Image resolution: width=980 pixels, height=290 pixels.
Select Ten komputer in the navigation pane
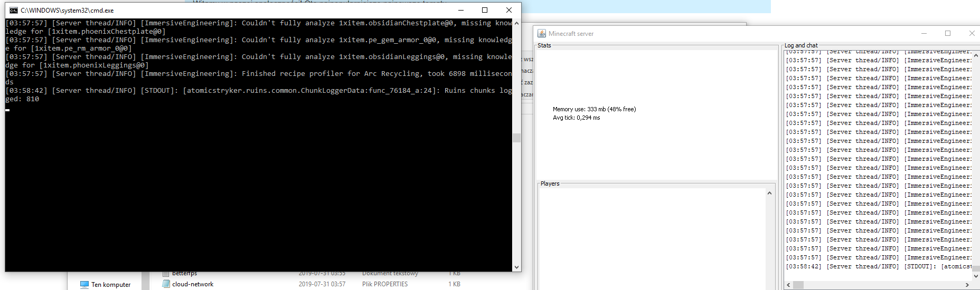[110, 285]
